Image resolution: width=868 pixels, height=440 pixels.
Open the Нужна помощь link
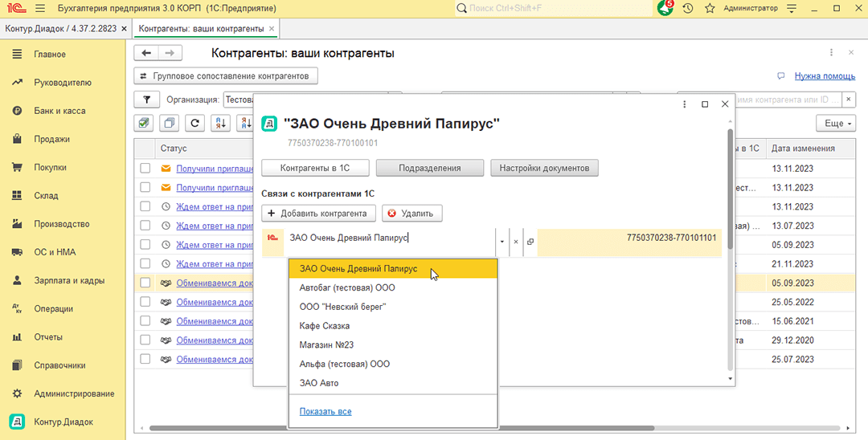click(x=825, y=76)
